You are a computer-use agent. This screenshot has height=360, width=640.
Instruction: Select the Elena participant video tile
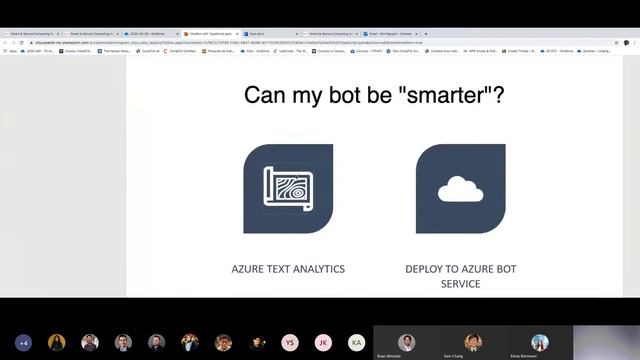click(540, 342)
